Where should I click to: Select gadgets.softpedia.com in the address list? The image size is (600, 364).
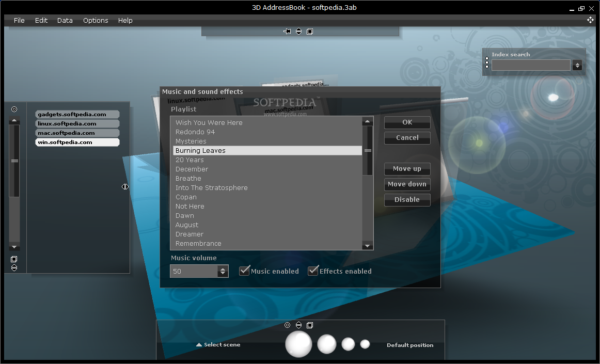(x=77, y=114)
